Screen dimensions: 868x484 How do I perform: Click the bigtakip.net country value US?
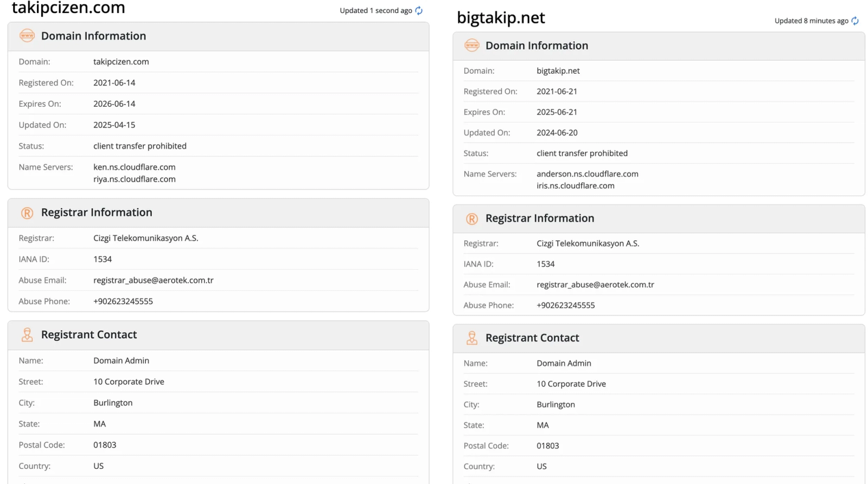[x=541, y=467]
